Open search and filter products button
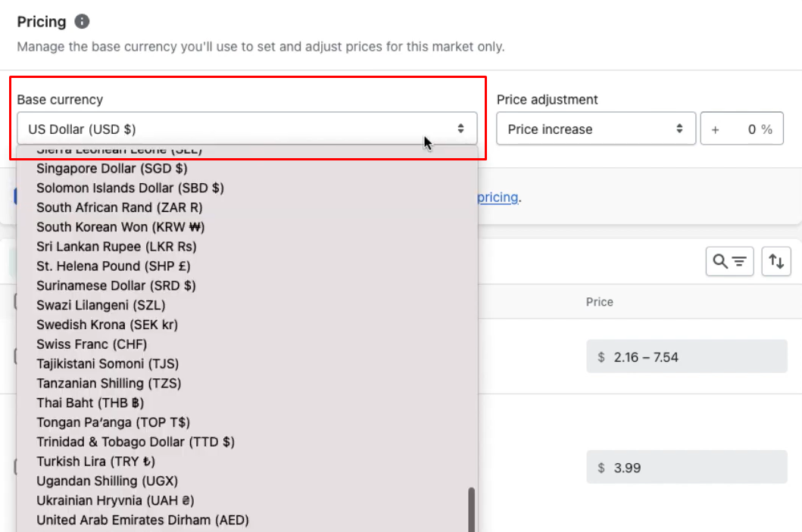This screenshot has width=802, height=532. pos(729,262)
